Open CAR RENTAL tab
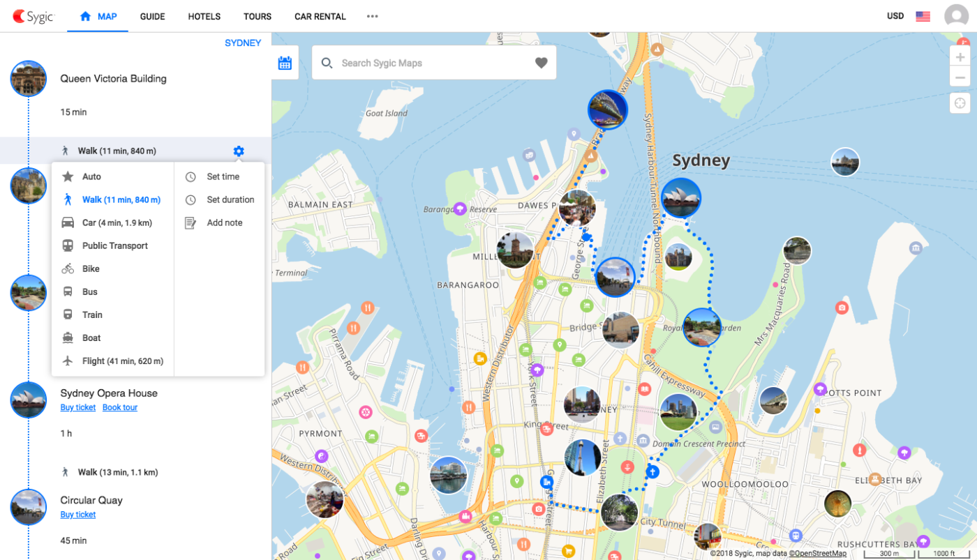The image size is (977, 560). point(320,16)
